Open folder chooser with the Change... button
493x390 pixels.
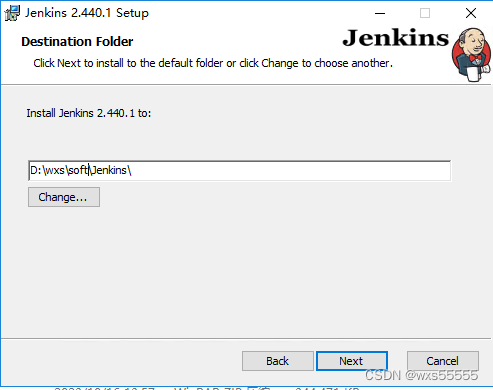(x=64, y=197)
